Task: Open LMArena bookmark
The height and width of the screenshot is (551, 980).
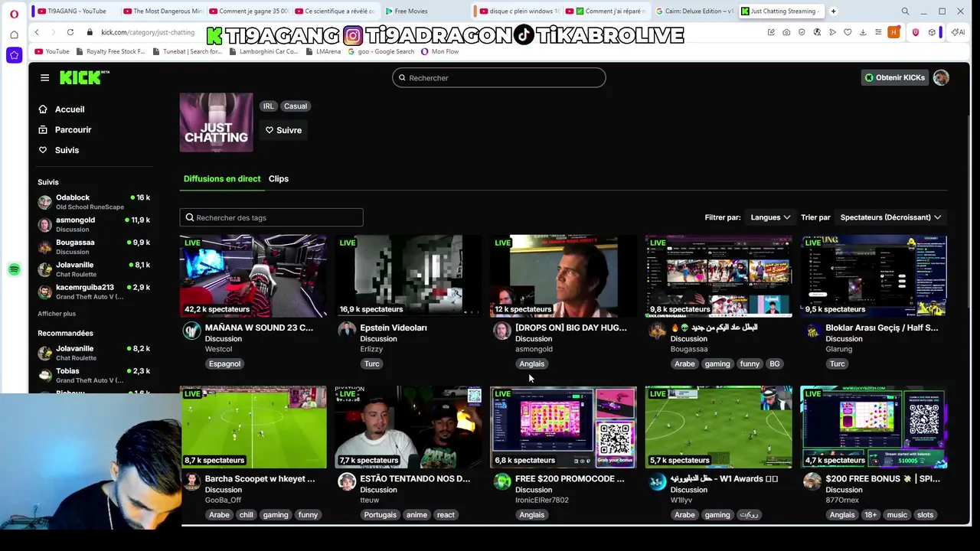Action: coord(323,51)
